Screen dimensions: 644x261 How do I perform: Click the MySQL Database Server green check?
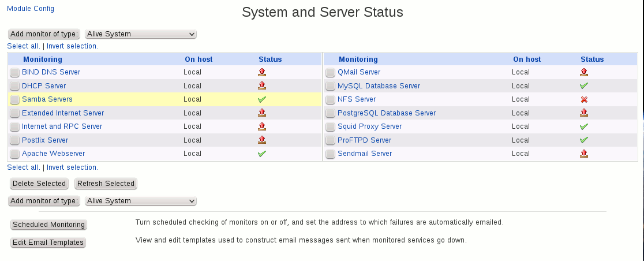pyautogui.click(x=584, y=86)
